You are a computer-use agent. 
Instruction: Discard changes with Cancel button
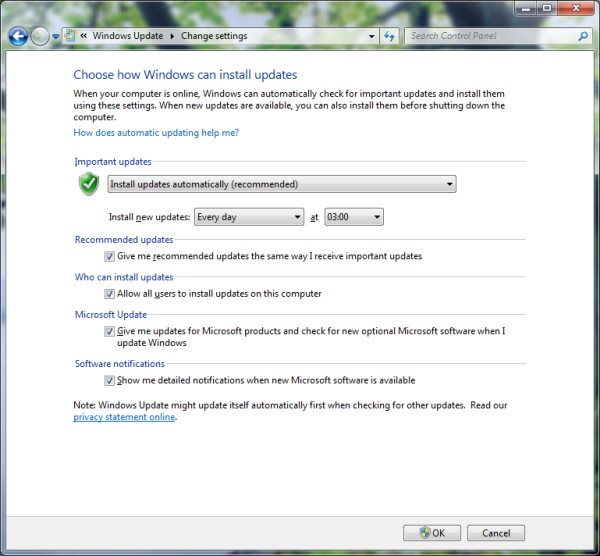click(x=496, y=533)
